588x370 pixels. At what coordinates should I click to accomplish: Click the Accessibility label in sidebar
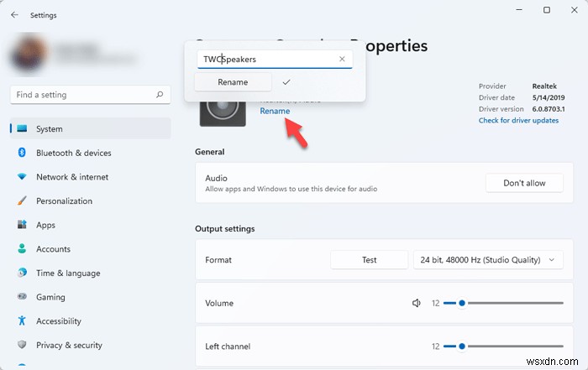click(59, 321)
